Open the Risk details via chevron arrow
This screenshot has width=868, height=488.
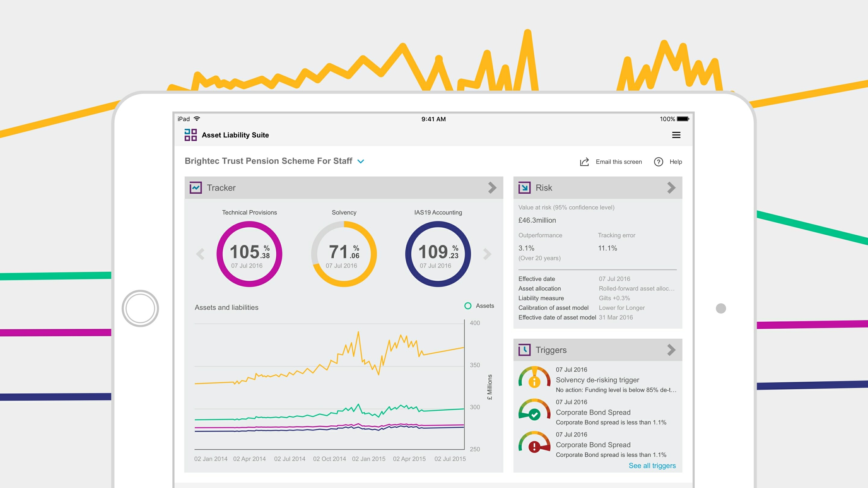(x=671, y=188)
